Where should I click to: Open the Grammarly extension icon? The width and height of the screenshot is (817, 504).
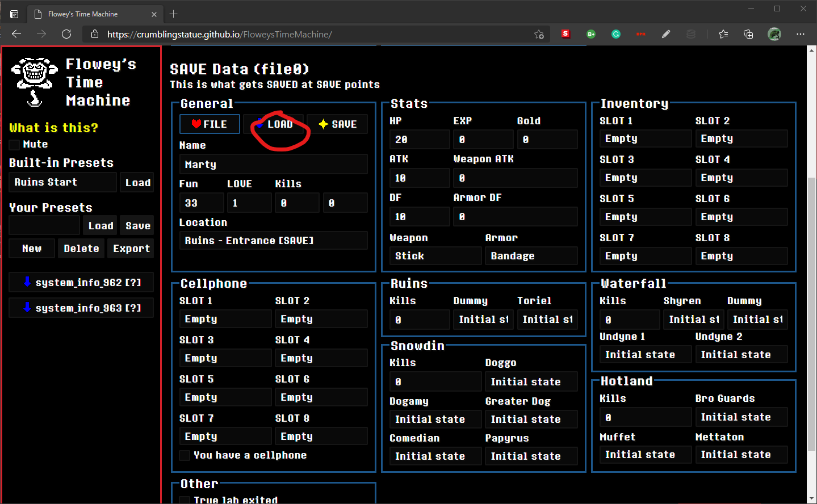pyautogui.click(x=616, y=34)
